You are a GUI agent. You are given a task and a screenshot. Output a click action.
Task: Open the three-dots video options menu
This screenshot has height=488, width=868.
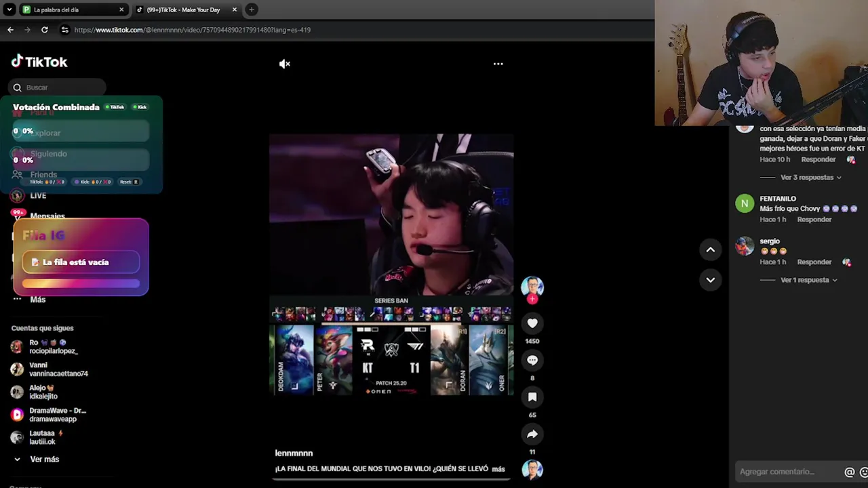coord(498,64)
